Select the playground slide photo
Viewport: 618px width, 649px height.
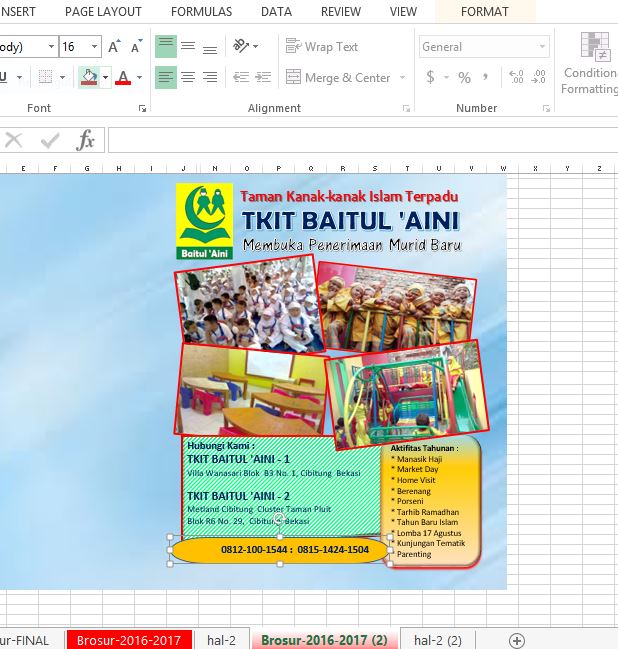pos(406,395)
